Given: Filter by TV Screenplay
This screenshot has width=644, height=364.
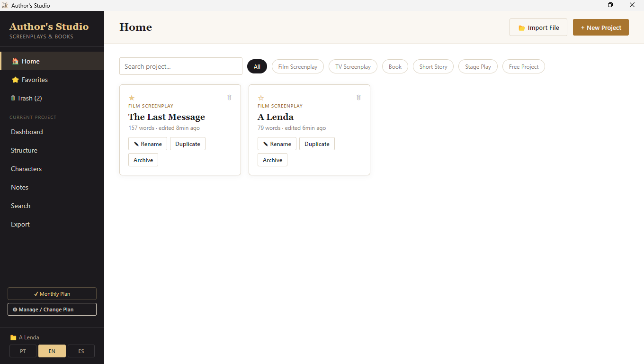Looking at the screenshot, I should click(353, 66).
